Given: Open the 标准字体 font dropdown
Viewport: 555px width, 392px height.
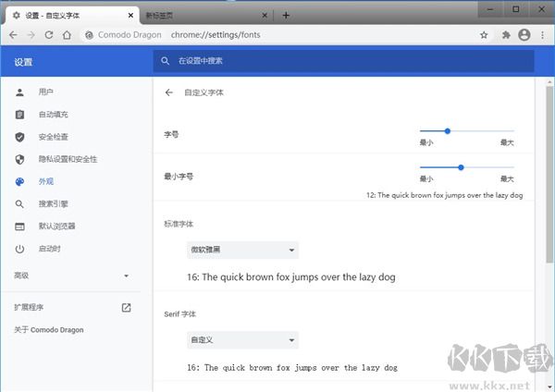Looking at the screenshot, I should (242, 250).
